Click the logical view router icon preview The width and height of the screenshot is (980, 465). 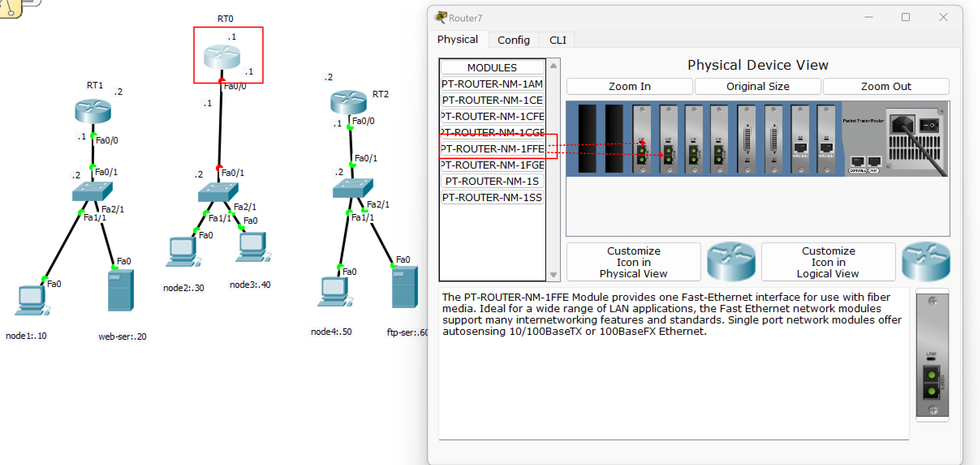926,261
